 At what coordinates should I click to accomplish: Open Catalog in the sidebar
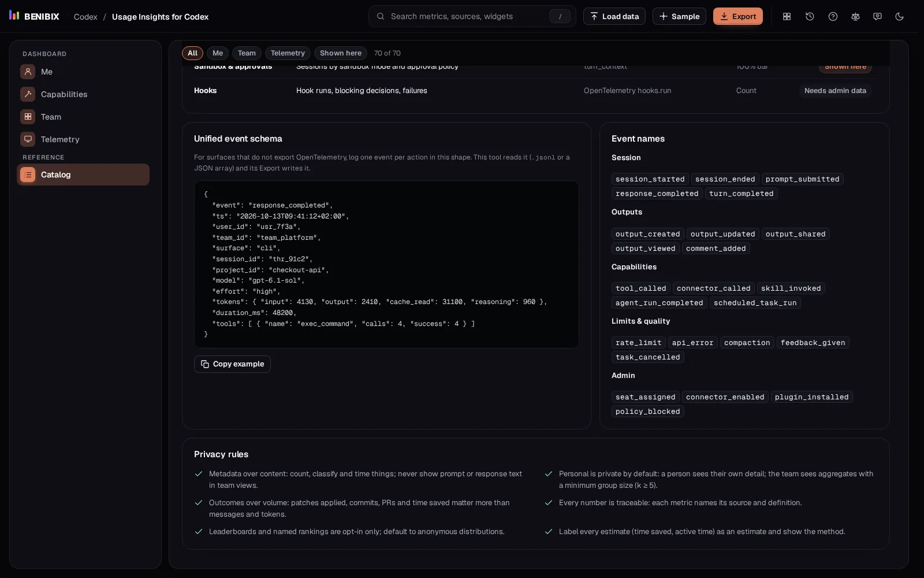click(x=83, y=175)
